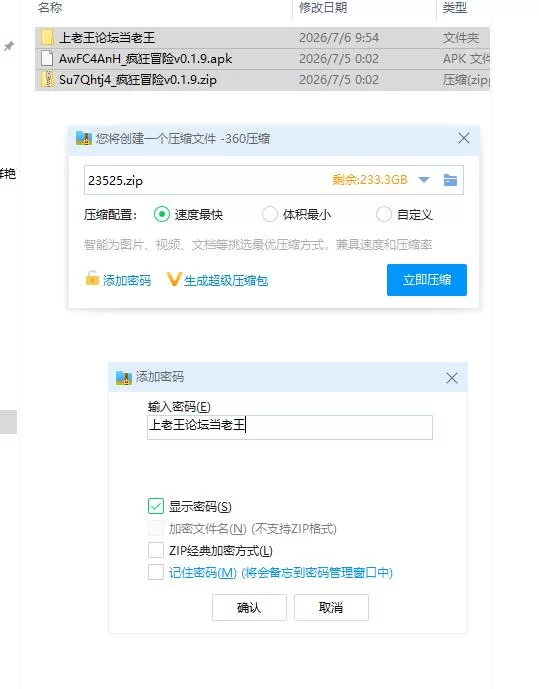
Task: Select the file name Su7Qhtj4_疯狂冒险v0.1.9.zip
Action: coord(137,80)
